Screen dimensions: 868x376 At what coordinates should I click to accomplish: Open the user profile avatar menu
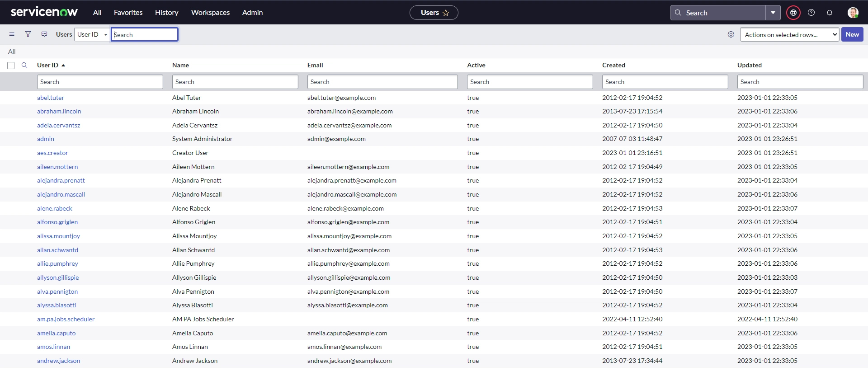(853, 13)
